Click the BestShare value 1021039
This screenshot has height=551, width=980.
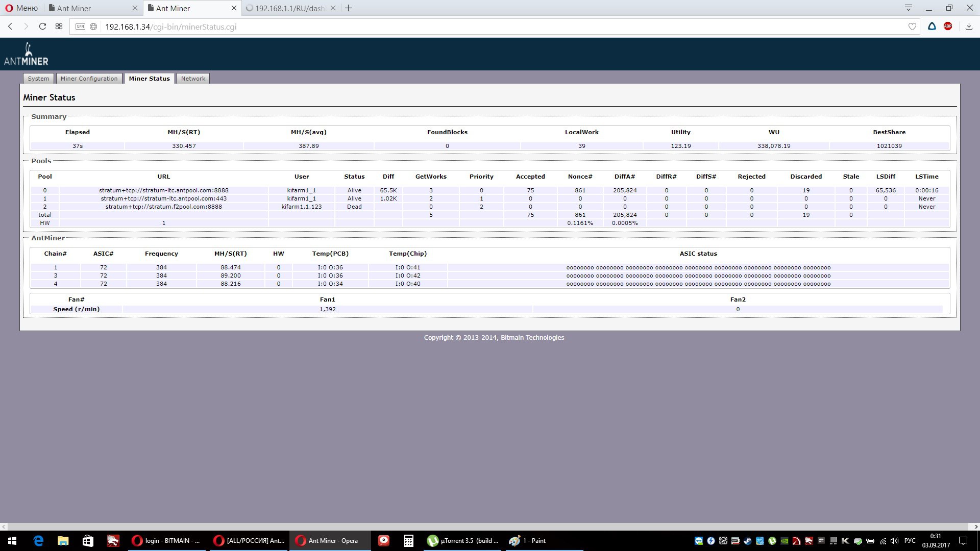[889, 146]
